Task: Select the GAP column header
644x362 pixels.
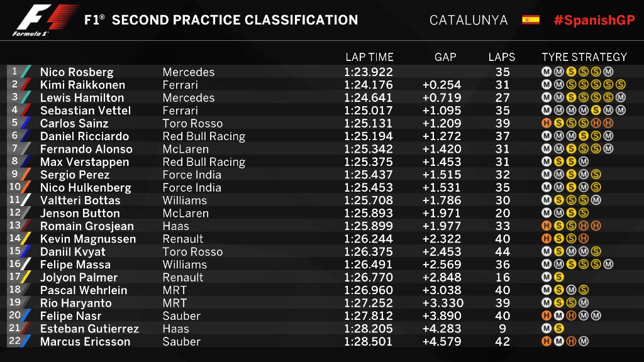Action: (445, 57)
